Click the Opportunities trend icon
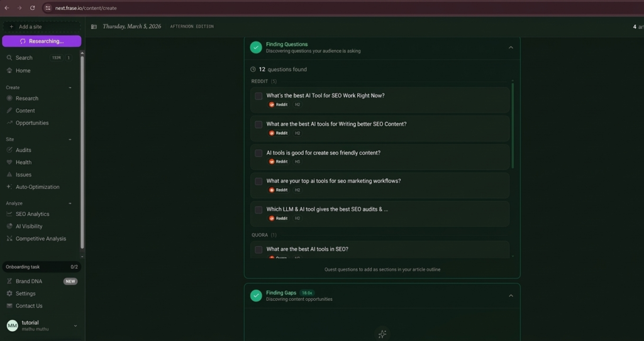This screenshot has width=644, height=341. [x=9, y=123]
